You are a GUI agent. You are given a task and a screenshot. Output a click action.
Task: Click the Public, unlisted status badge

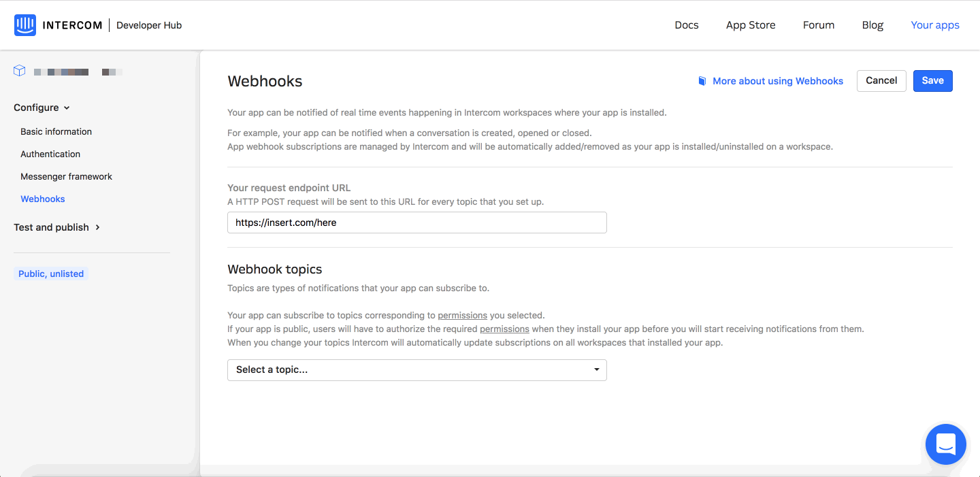tap(51, 274)
